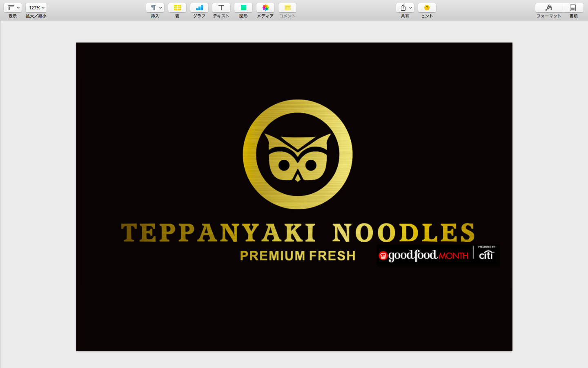This screenshot has width=588, height=368.
Task: Open the メディア media browser
Action: tap(265, 8)
